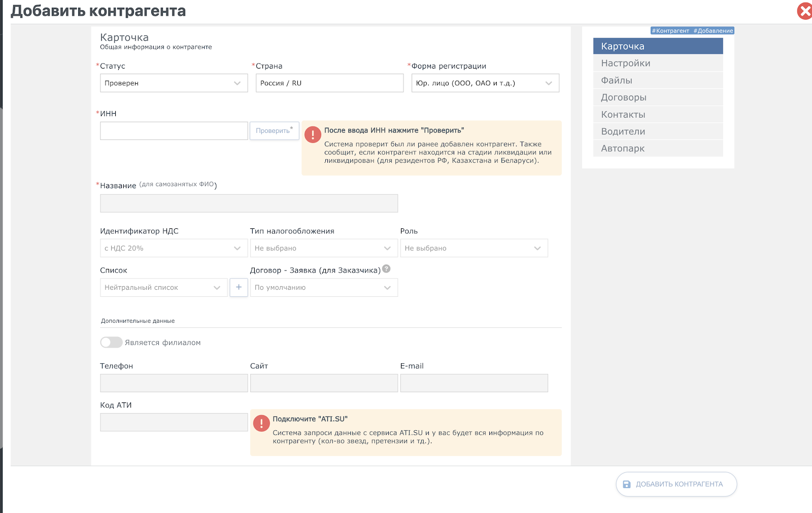Click the E-mail input field
The width and height of the screenshot is (812, 513).
474,383
